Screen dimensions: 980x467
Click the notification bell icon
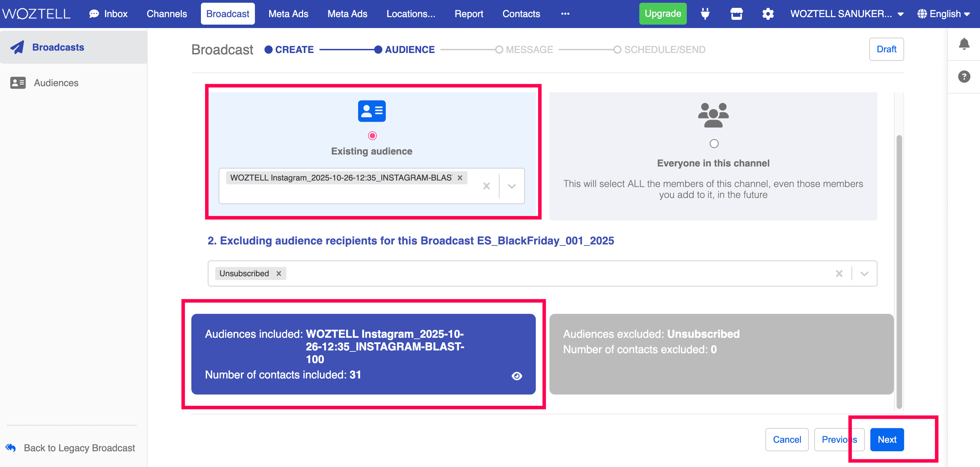point(964,44)
